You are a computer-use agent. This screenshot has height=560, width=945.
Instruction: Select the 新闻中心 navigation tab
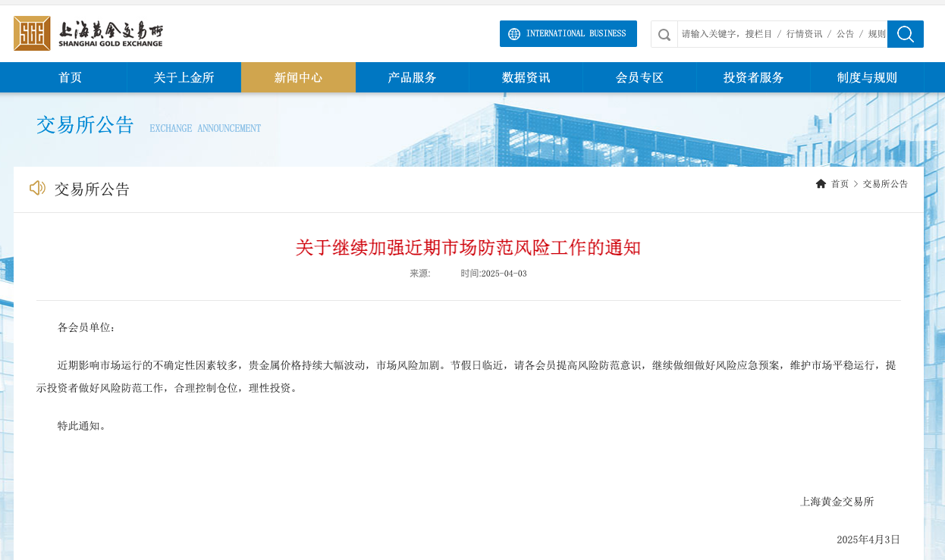point(298,77)
